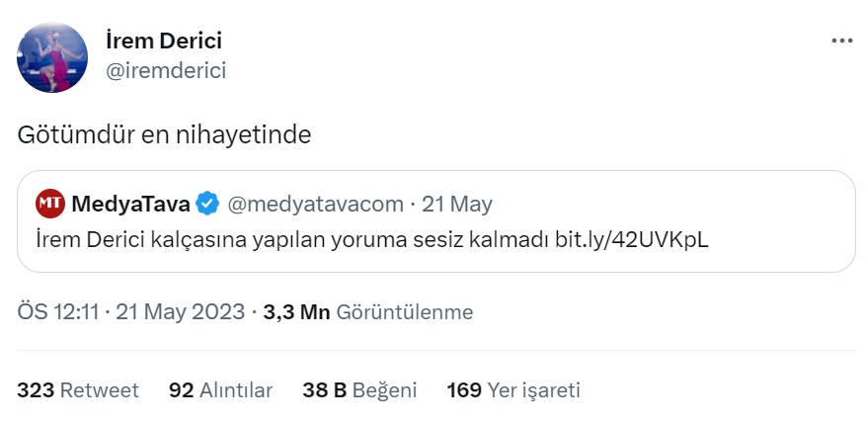Click the MedyaTava logo icon

[x=50, y=204]
